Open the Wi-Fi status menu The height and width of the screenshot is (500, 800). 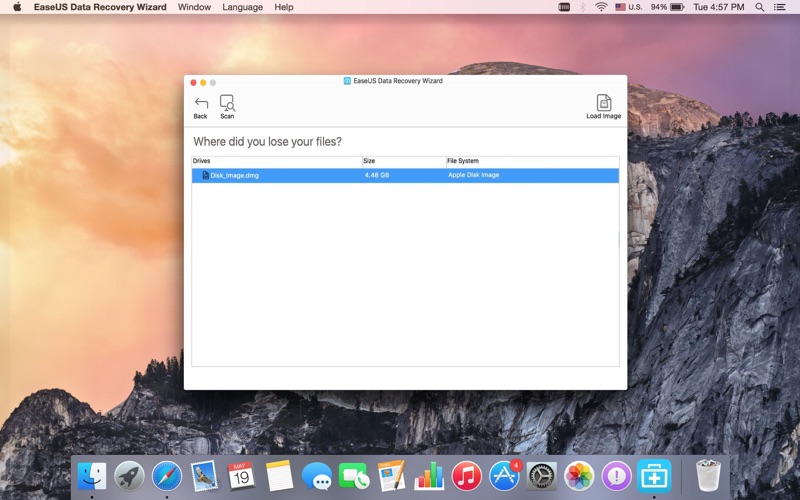601,7
